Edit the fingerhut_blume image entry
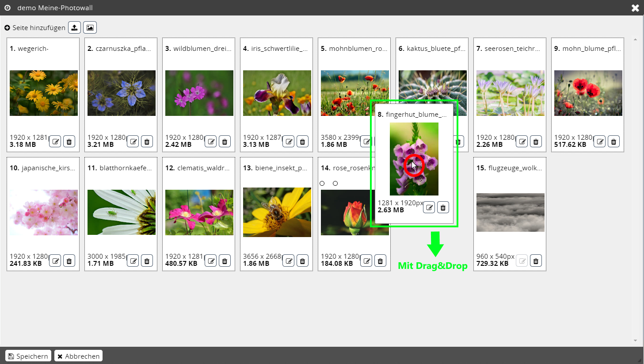 429,207
